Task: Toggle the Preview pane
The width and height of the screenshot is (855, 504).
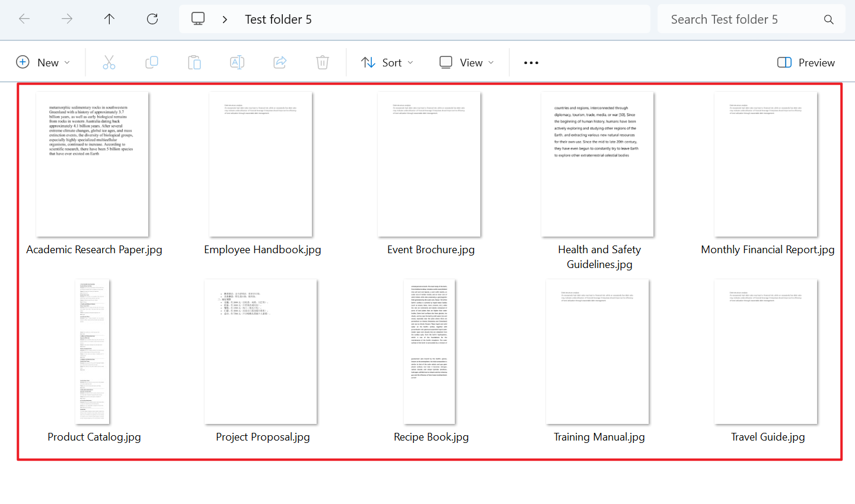Action: (x=806, y=62)
